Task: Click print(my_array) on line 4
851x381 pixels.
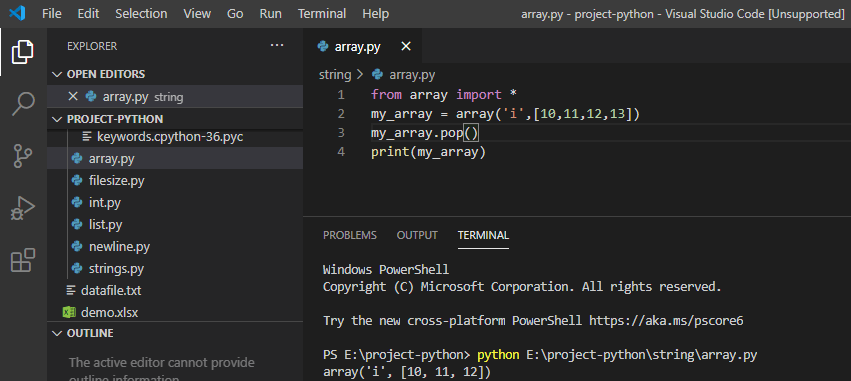Action: [428, 152]
